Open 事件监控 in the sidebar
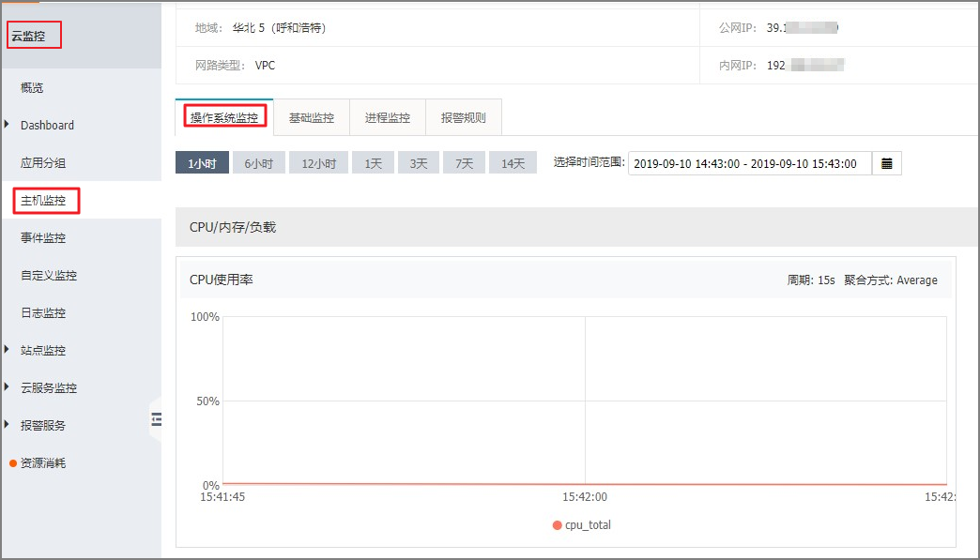This screenshot has height=560, width=980. coord(42,238)
